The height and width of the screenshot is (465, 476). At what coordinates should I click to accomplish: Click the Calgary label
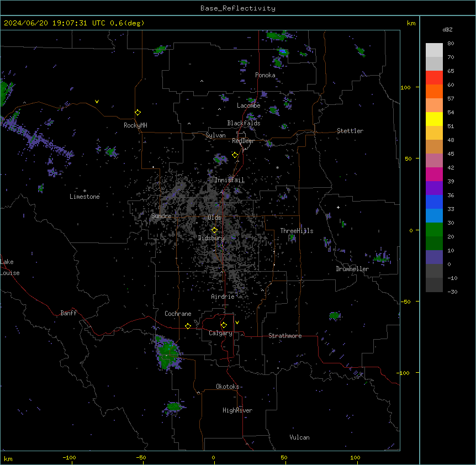[220, 333]
